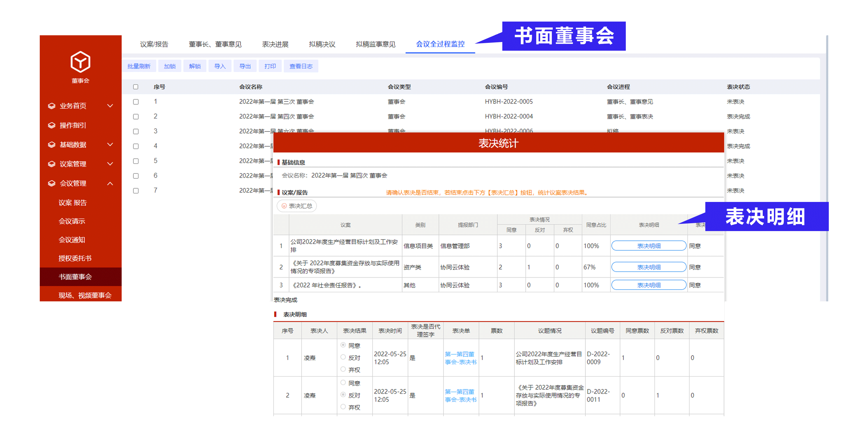
Task: Click the 查看日志 button
Action: point(300,66)
